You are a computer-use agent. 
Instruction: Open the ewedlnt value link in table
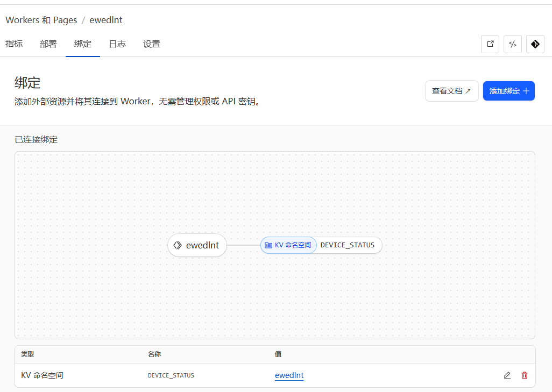tap(289, 375)
